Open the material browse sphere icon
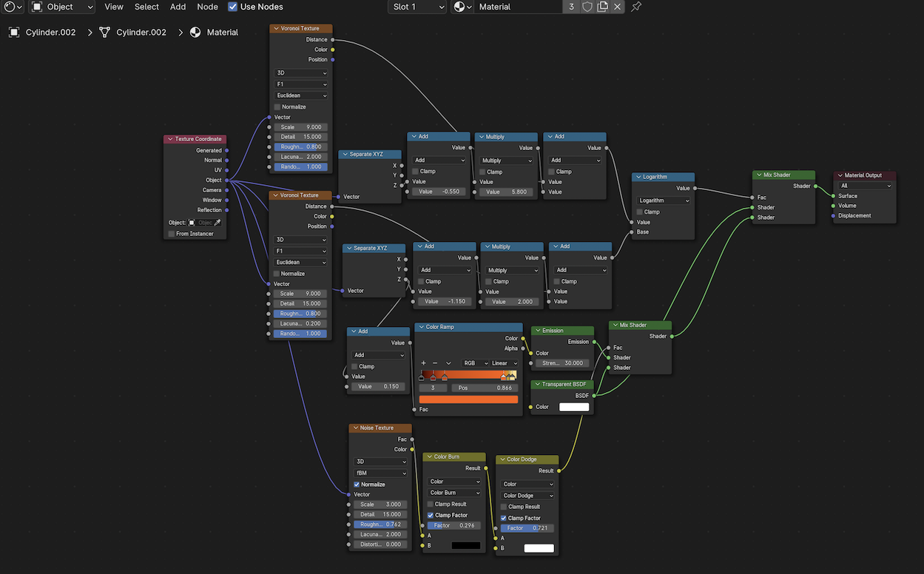Viewport: 924px width, 574px height. (463, 7)
